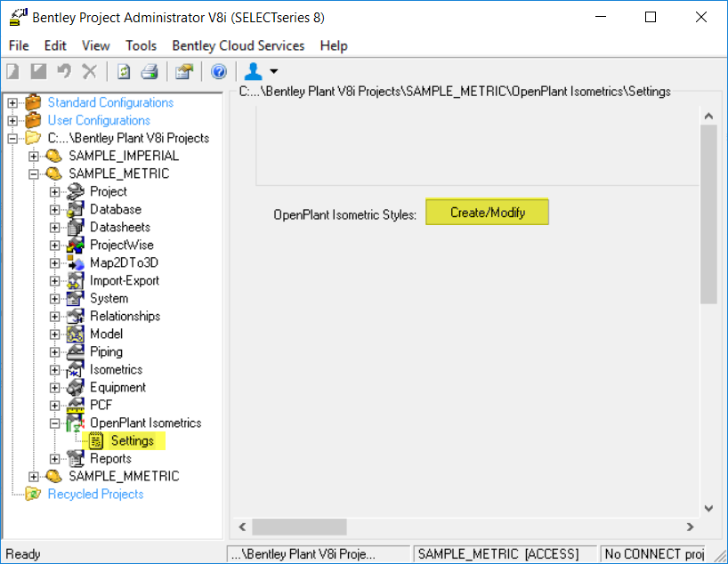This screenshot has height=564, width=728.
Task: Click the scroll right arrow
Action: tap(691, 527)
